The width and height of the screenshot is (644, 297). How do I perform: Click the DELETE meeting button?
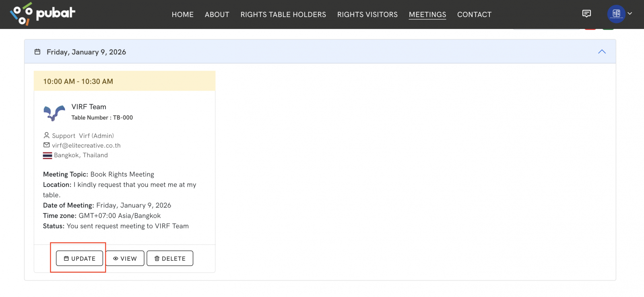coord(170,258)
